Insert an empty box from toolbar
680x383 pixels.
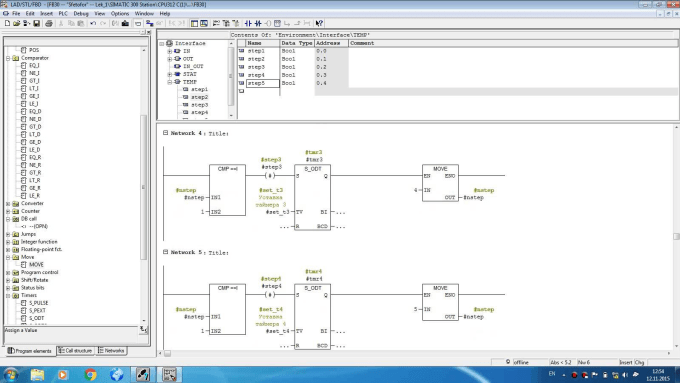click(278, 23)
